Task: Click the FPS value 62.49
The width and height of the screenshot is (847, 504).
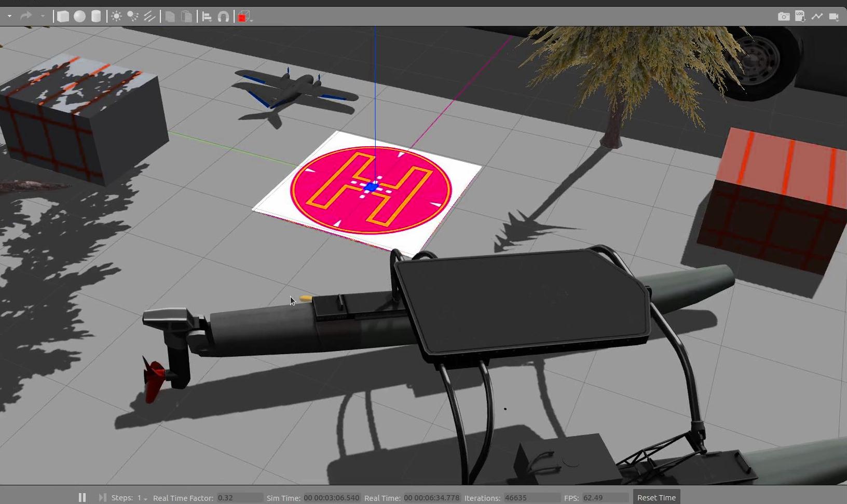Action: point(605,498)
